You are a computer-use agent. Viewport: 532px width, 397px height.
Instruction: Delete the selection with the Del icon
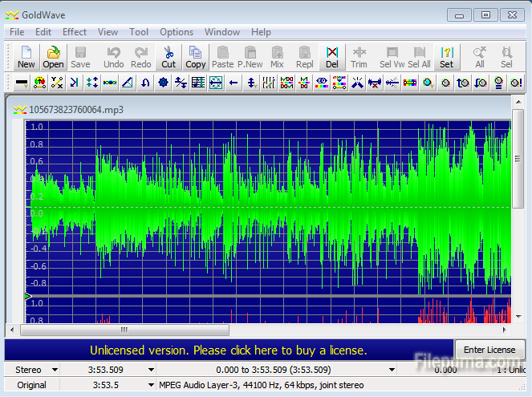(331, 57)
